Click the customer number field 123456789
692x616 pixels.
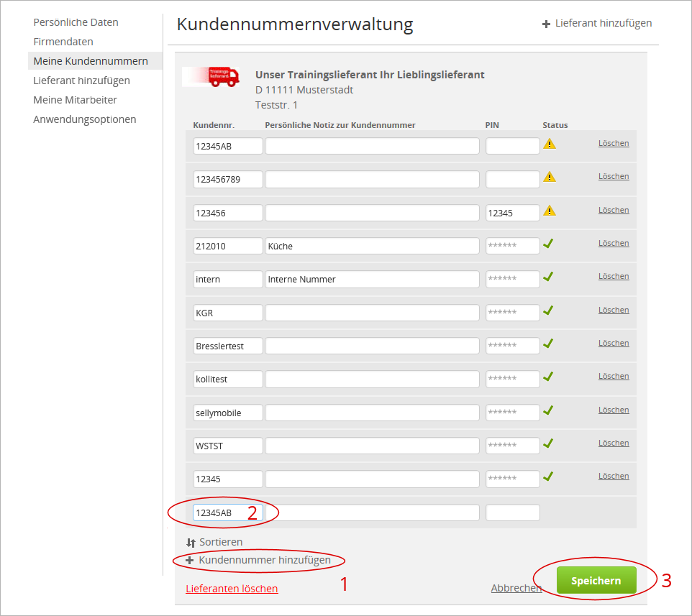click(x=228, y=180)
